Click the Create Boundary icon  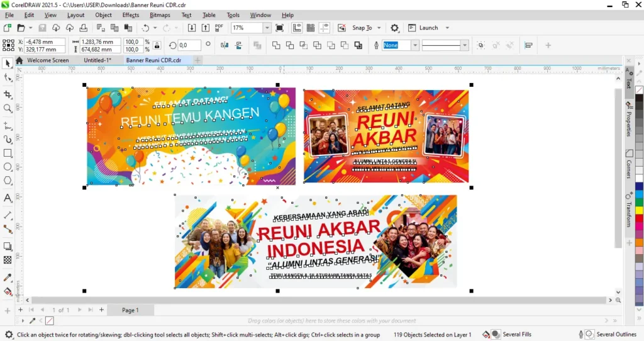(358, 45)
